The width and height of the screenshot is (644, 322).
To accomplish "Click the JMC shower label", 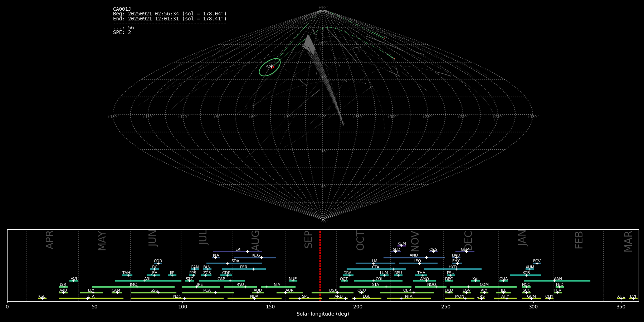I will pyautogui.click(x=133, y=284).
